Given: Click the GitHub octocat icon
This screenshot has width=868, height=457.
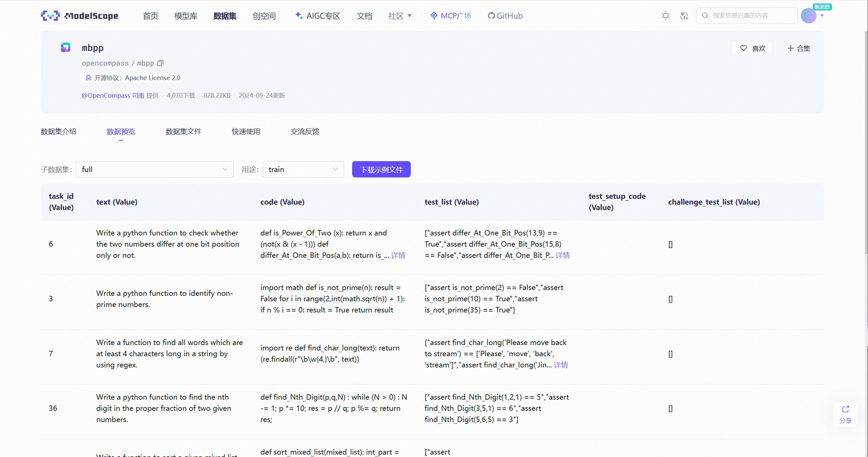Looking at the screenshot, I should coord(491,16).
